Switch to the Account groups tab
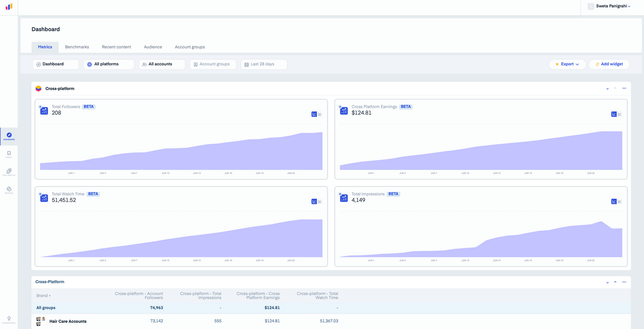 pos(190,47)
